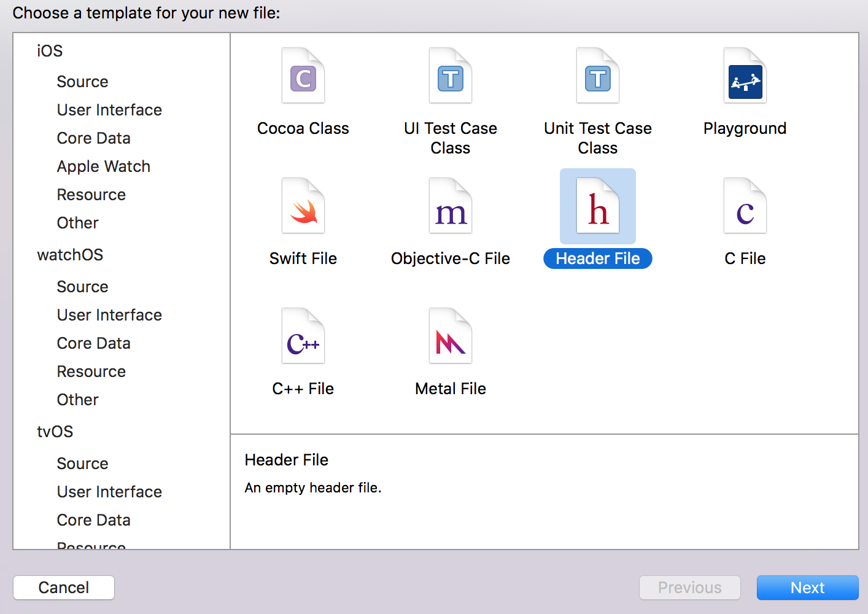Select Core Data under watchOS
868x614 pixels.
coord(93,343)
